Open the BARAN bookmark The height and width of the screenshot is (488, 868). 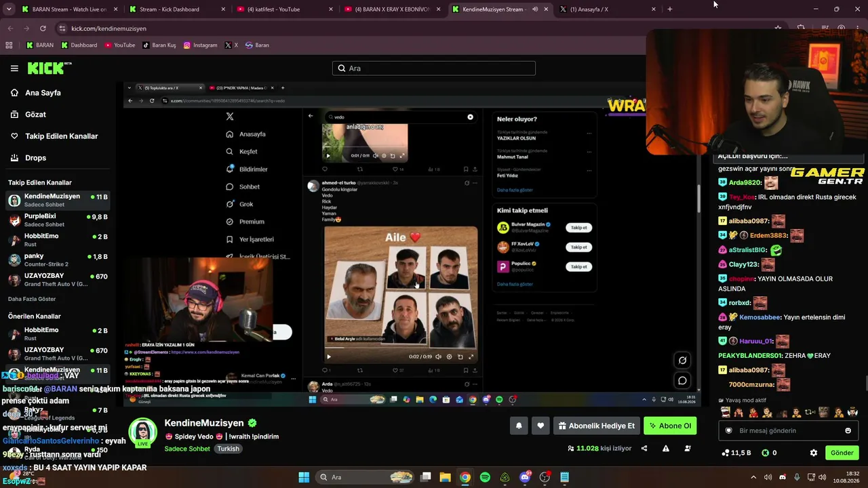[39, 45]
